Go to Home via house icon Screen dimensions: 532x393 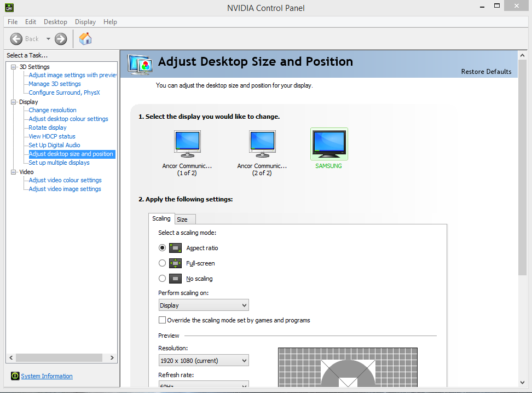pos(85,39)
